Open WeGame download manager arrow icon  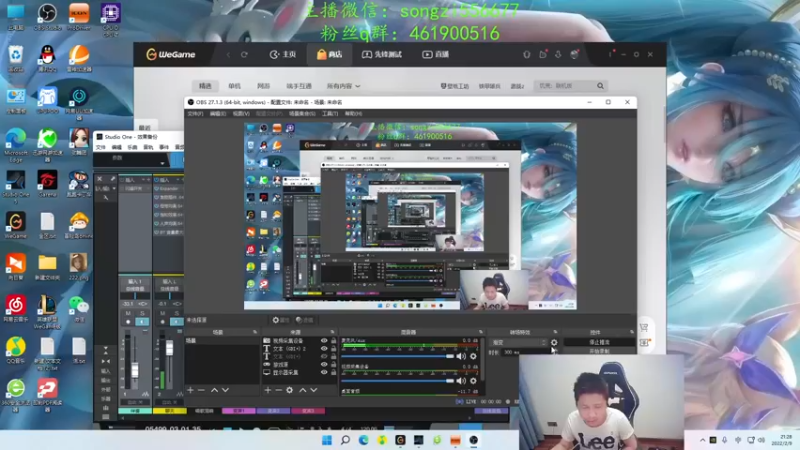coord(558,54)
